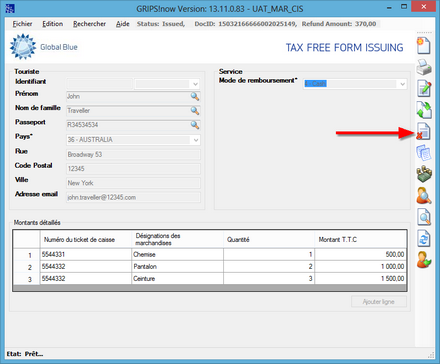This screenshot has height=364, width=440.
Task: Click Numéro du ticket de caisse column header
Action: [86, 239]
